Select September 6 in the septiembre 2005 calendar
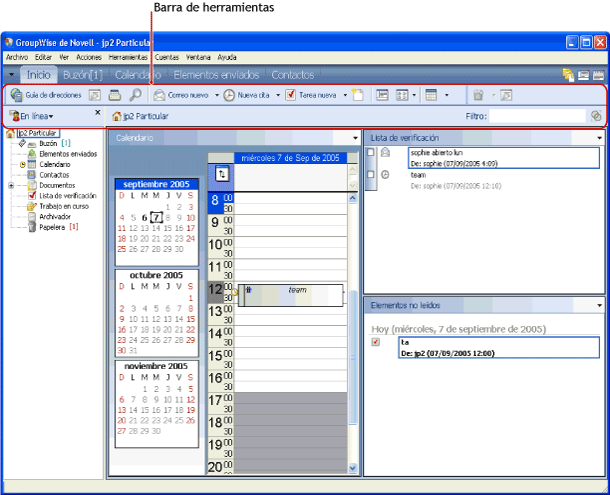 coord(144,218)
